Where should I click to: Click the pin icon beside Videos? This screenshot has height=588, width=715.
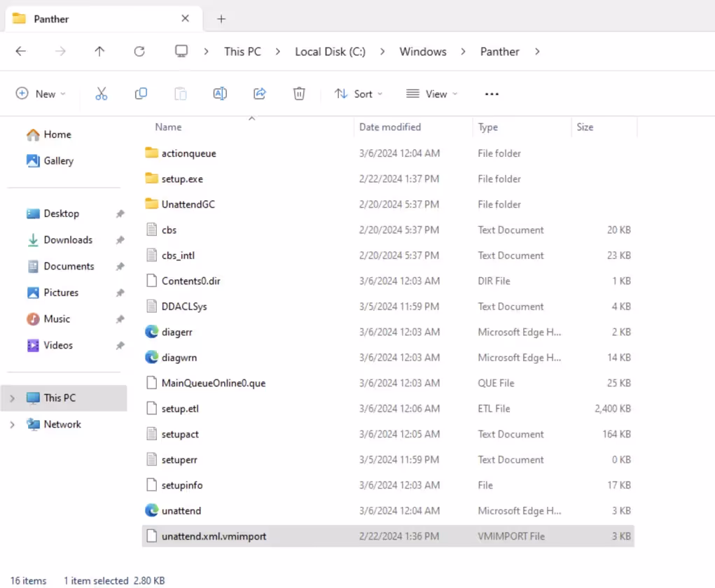pos(120,346)
